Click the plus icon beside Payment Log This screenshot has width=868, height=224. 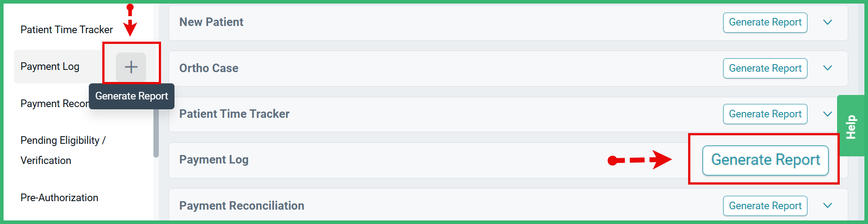coord(131,67)
